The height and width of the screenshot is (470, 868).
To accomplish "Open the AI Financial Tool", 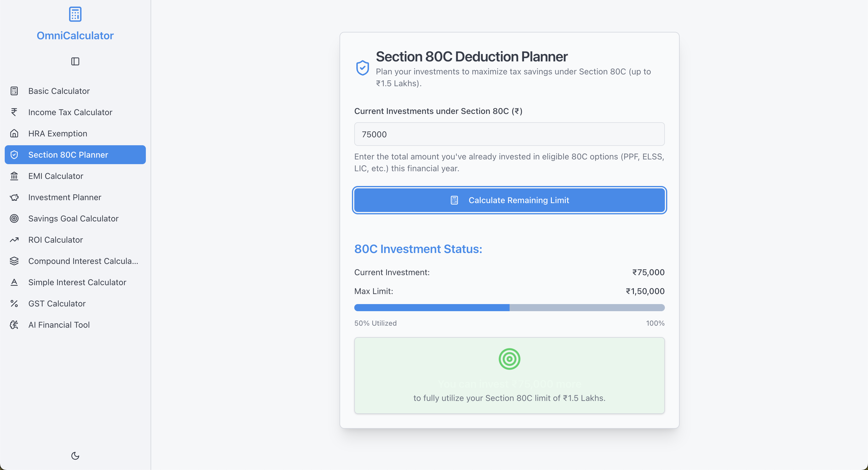I will tap(59, 324).
